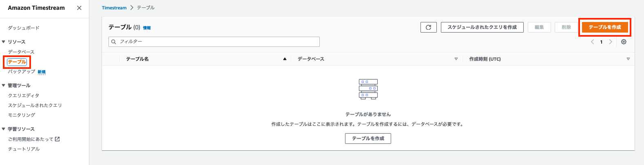Image resolution: width=644 pixels, height=165 pixels.
Task: Open table preferences gear icon
Action: pyautogui.click(x=624, y=42)
